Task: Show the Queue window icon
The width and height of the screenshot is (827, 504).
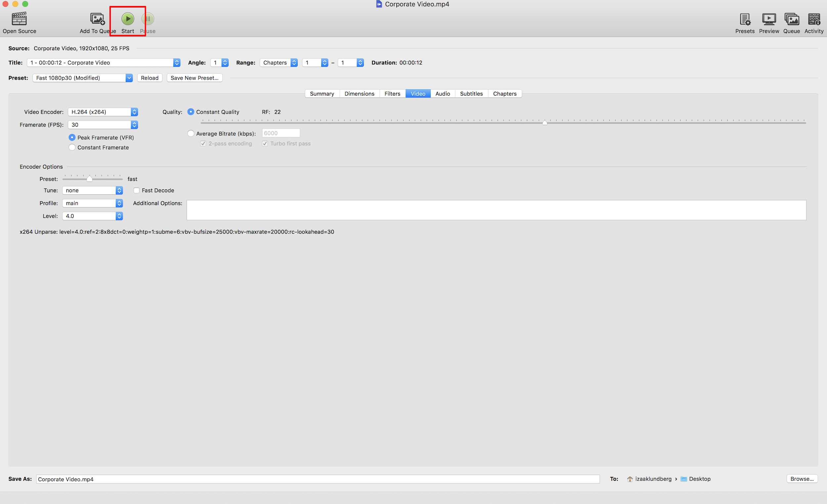Action: coord(791,19)
